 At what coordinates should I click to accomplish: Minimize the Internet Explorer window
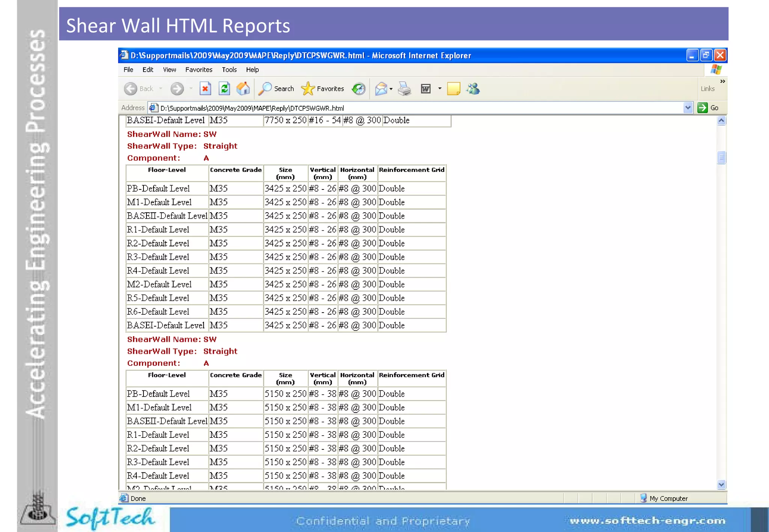point(692,56)
